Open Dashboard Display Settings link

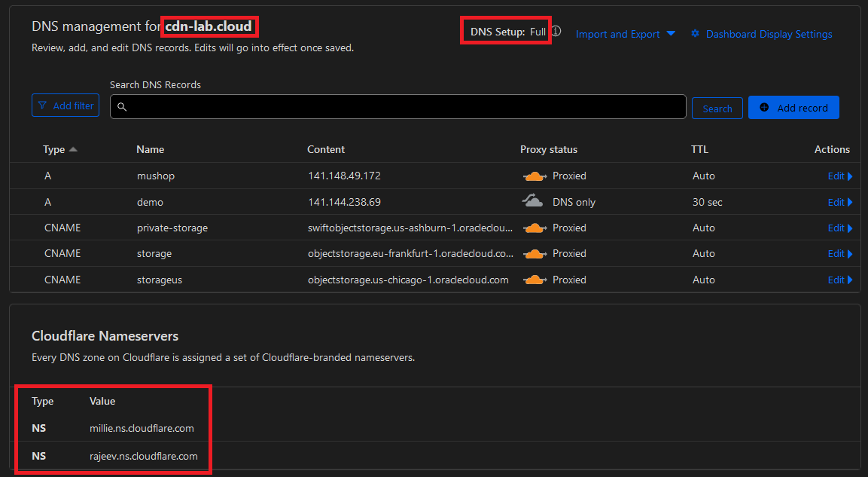[x=769, y=34]
